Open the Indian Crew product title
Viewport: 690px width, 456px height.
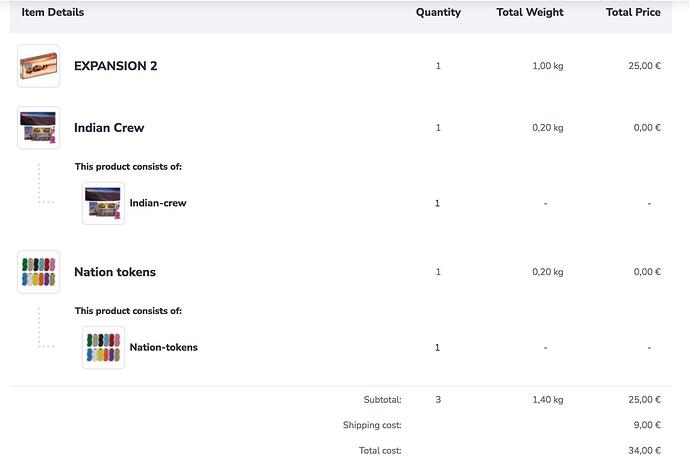tap(109, 128)
